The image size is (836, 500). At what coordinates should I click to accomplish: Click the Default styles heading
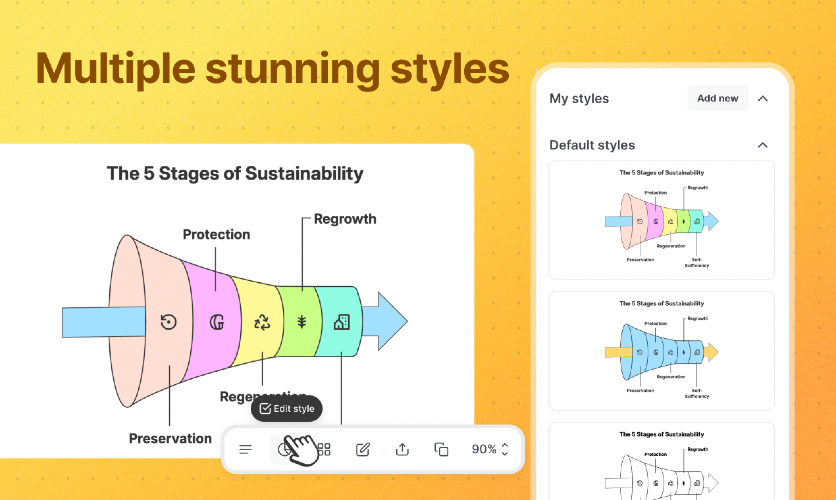click(x=592, y=145)
